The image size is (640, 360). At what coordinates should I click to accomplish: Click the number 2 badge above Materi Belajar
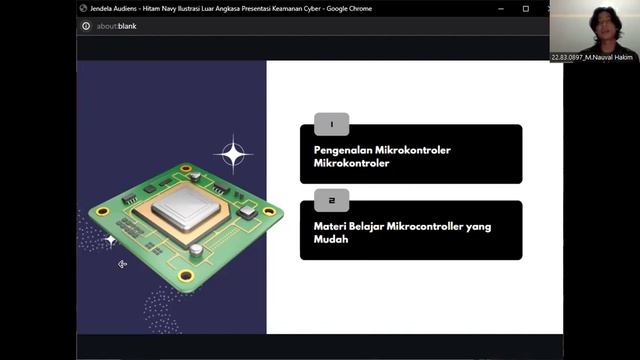coord(331,200)
